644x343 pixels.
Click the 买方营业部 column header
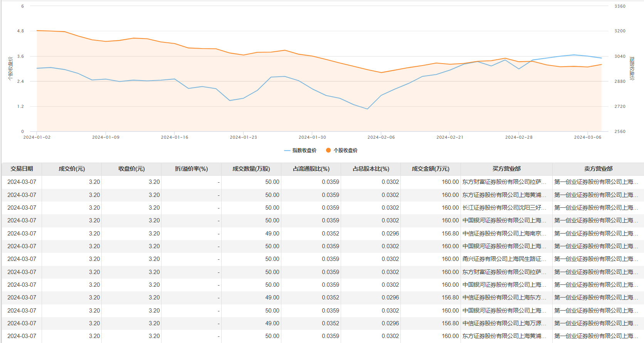point(506,169)
